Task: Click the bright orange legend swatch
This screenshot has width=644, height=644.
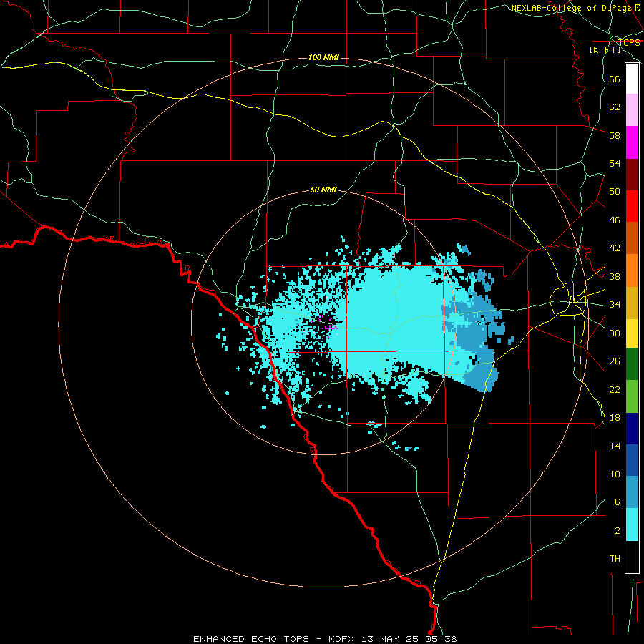Action: pos(632,270)
